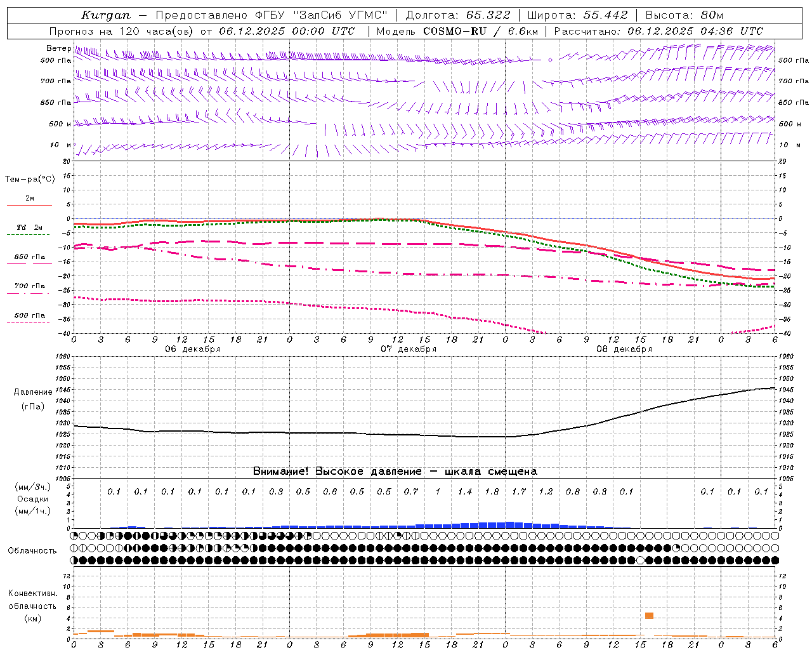Click the precipitation value "0.6"
This screenshot has width=812, height=650.
pos(330,491)
